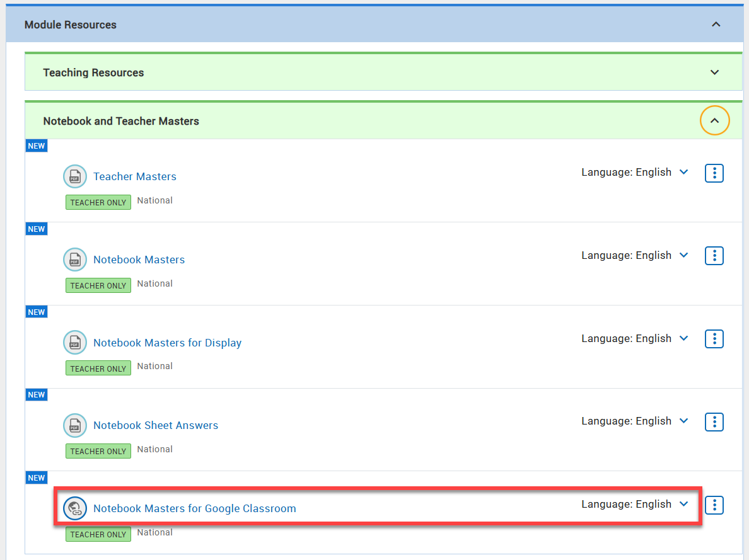
Task: Open the Language dropdown for Notebook Masters for Display
Action: (635, 338)
